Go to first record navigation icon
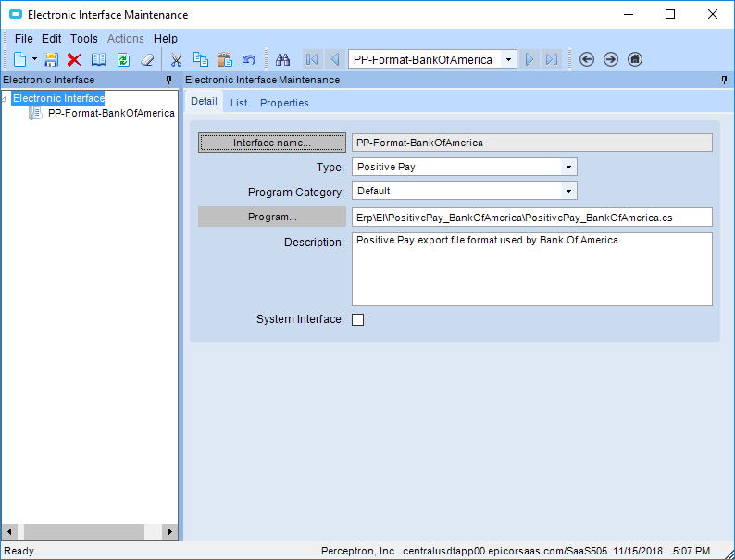The width and height of the screenshot is (735, 560). (312, 59)
